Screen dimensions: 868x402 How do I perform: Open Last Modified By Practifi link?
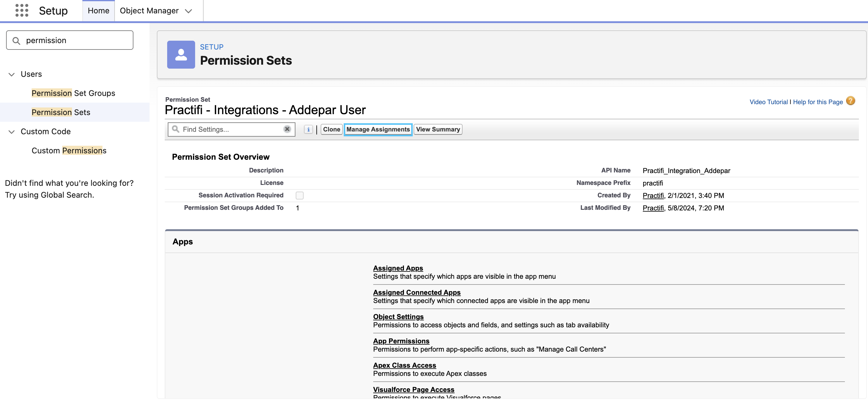tap(653, 208)
